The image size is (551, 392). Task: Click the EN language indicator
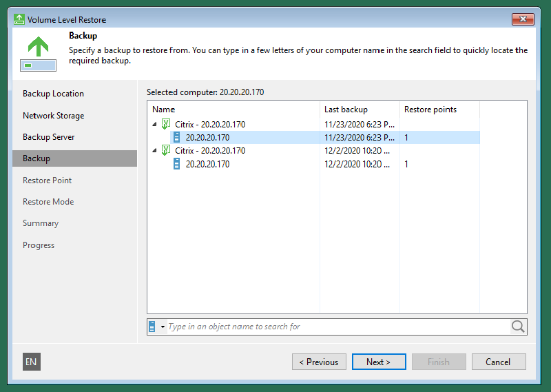pyautogui.click(x=32, y=362)
